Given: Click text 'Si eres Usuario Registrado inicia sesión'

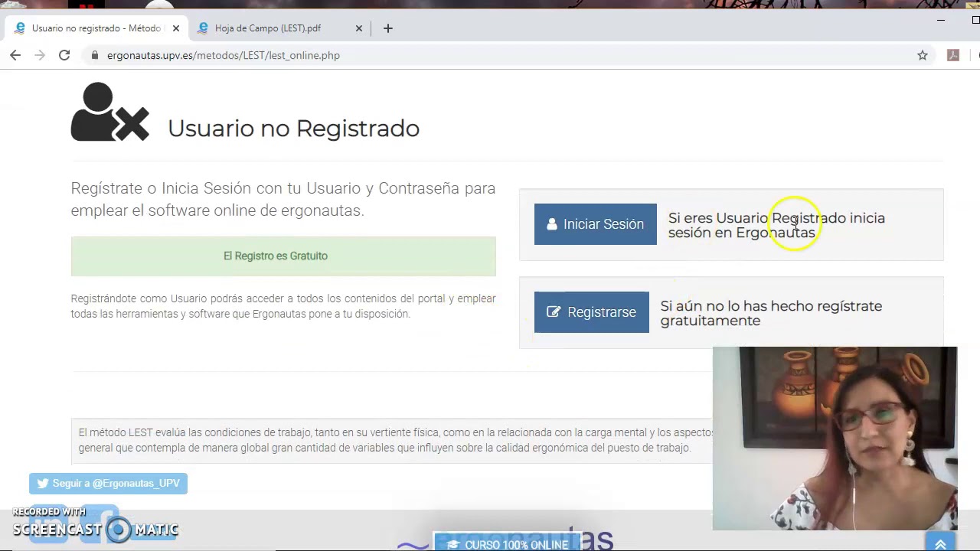Looking at the screenshot, I should coord(776,225).
